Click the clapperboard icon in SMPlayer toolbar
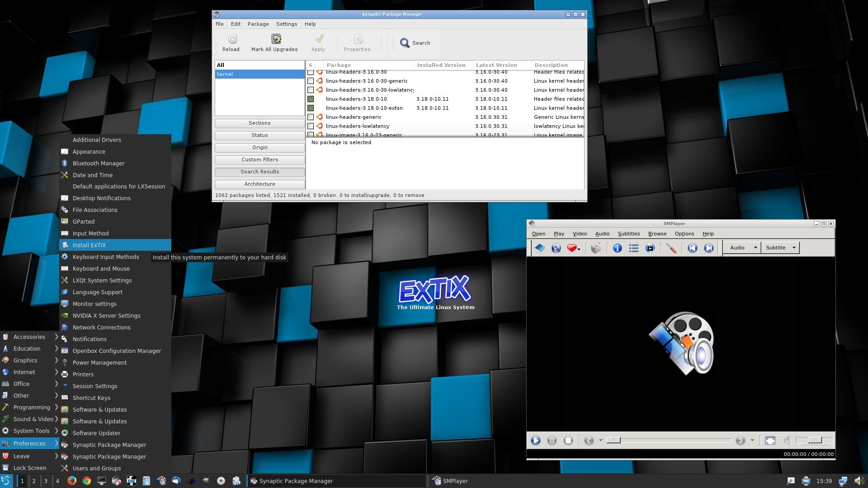 click(x=650, y=248)
